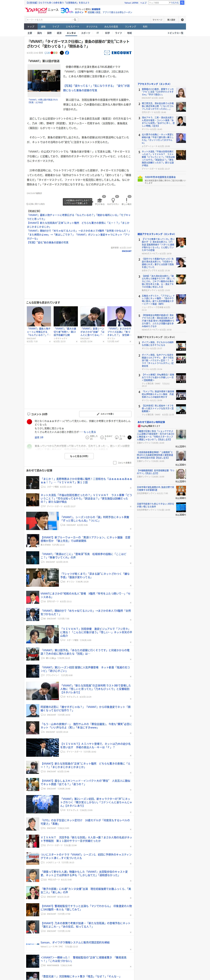Select the 有料 tab
The width and height of the screenshot is (210, 980).
(x=145, y=27)
